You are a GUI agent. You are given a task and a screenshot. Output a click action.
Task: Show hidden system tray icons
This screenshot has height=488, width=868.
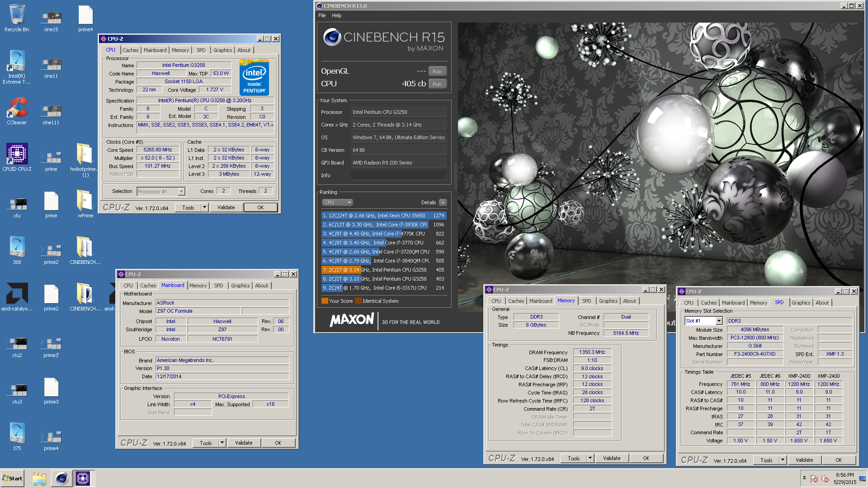coord(804,478)
